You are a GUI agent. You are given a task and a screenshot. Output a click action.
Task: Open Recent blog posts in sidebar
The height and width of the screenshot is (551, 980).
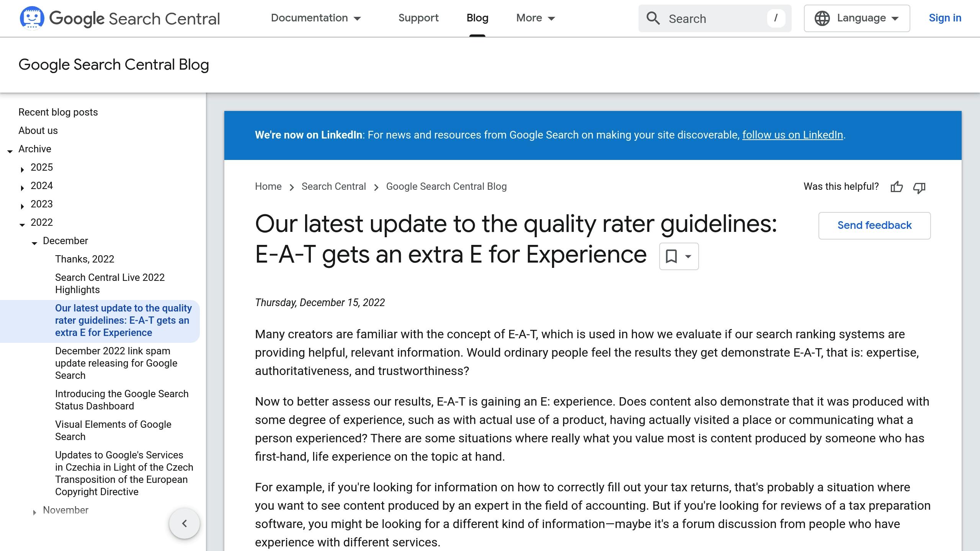(x=58, y=112)
